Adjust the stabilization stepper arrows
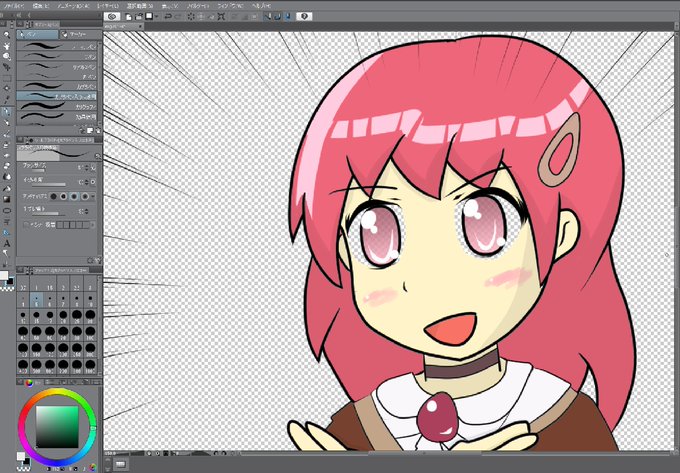680x473 pixels. click(87, 211)
